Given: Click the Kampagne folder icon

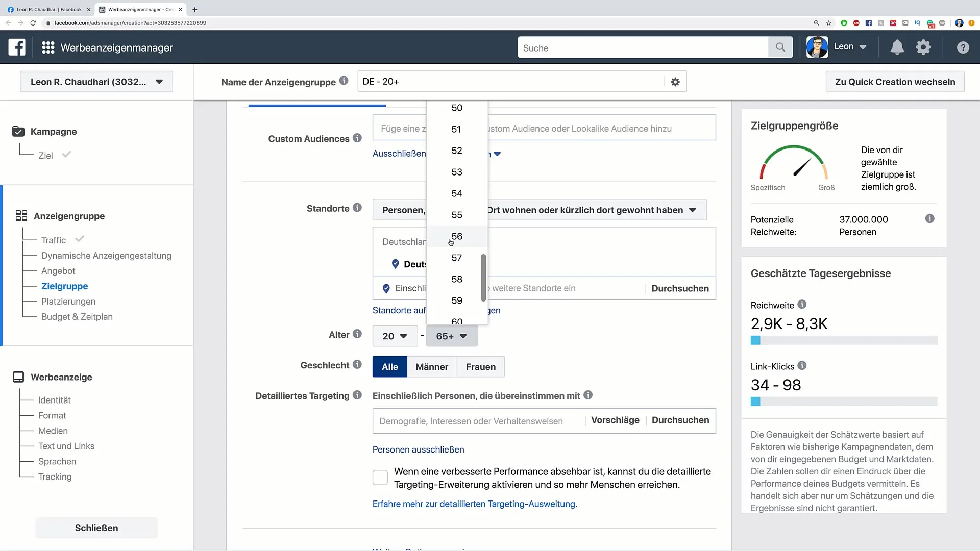Looking at the screenshot, I should tap(18, 131).
